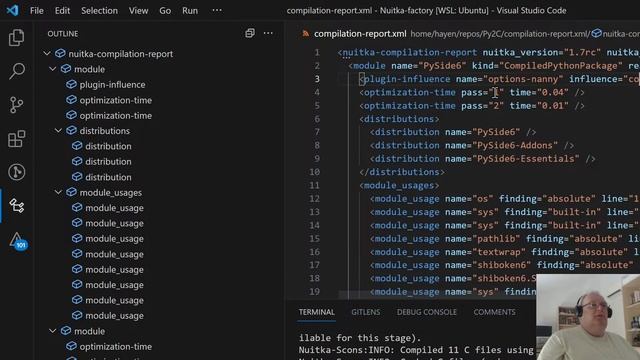Switch to the GITLENS panel tab

[x=366, y=312]
